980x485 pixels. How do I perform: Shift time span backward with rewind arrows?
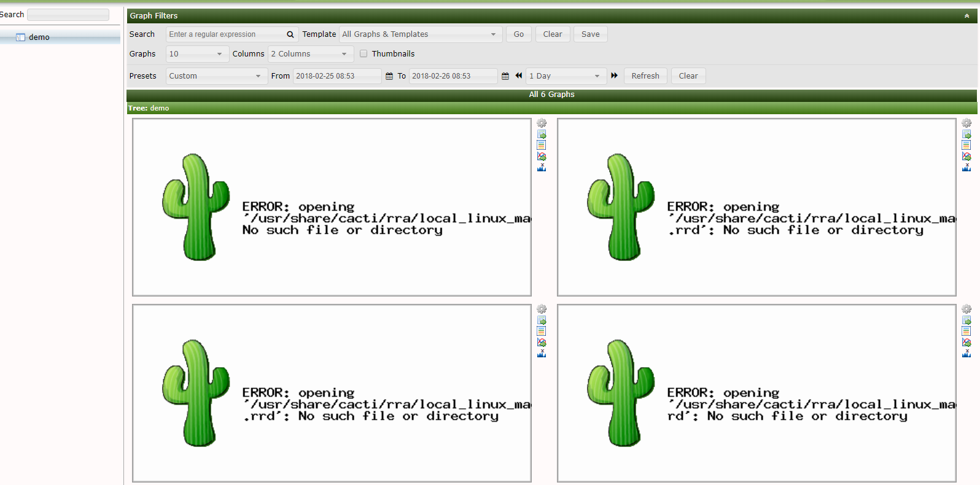[519, 76]
